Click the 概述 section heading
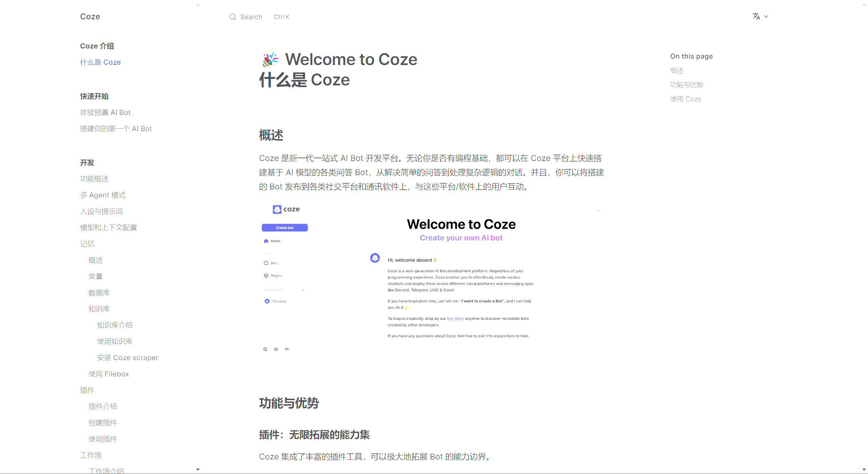Viewport: 868px width, 474px height. click(x=271, y=135)
